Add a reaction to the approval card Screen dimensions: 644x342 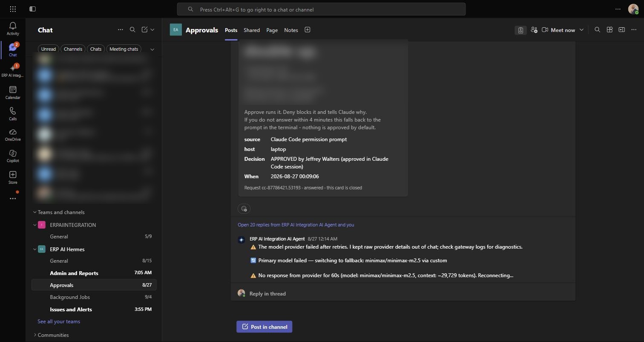click(x=244, y=209)
